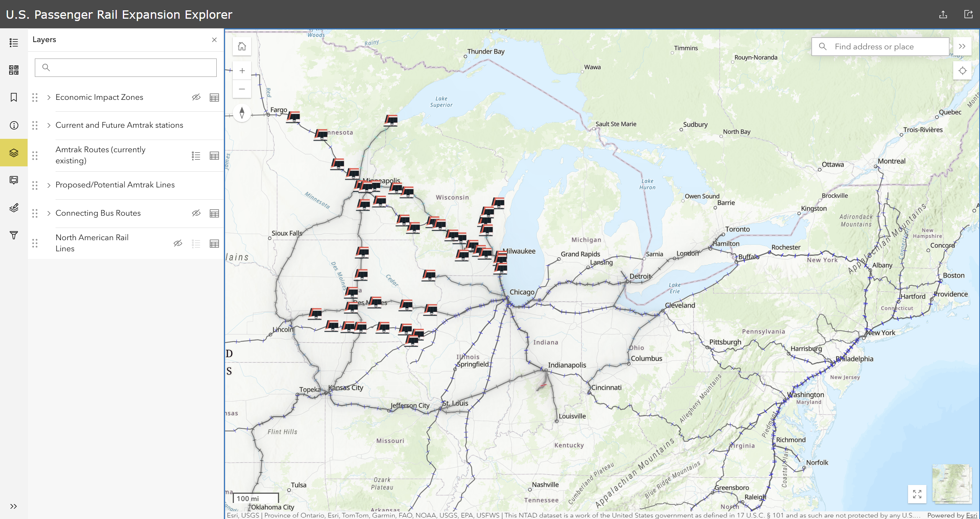Screen dimensions: 980x519
Task: Zoom out on the map
Action: point(242,89)
